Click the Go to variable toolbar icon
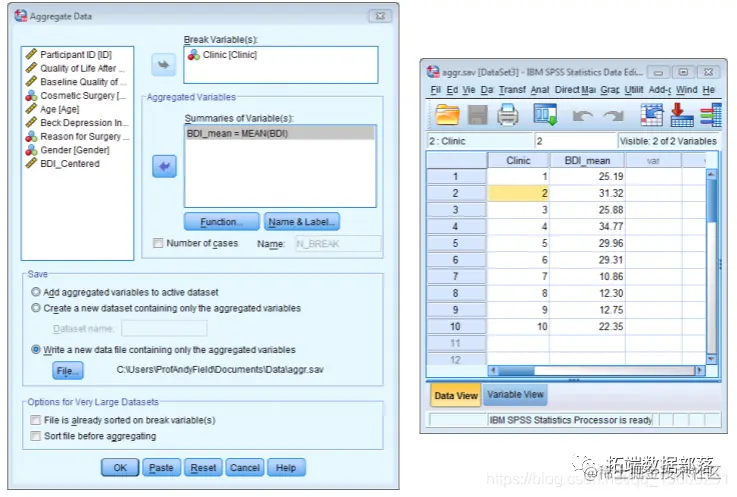737x497 pixels. [x=681, y=115]
